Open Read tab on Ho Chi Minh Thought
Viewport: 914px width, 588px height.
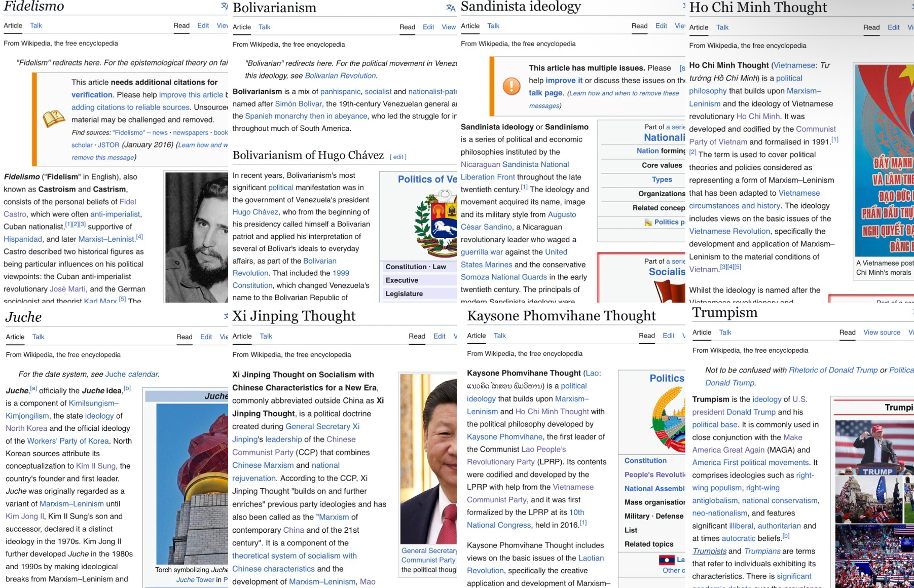[x=871, y=27]
